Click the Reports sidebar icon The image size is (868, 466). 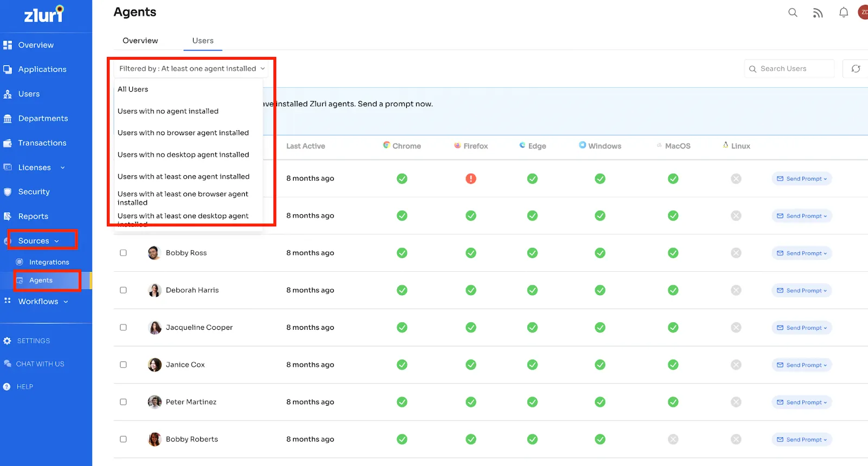(x=8, y=216)
